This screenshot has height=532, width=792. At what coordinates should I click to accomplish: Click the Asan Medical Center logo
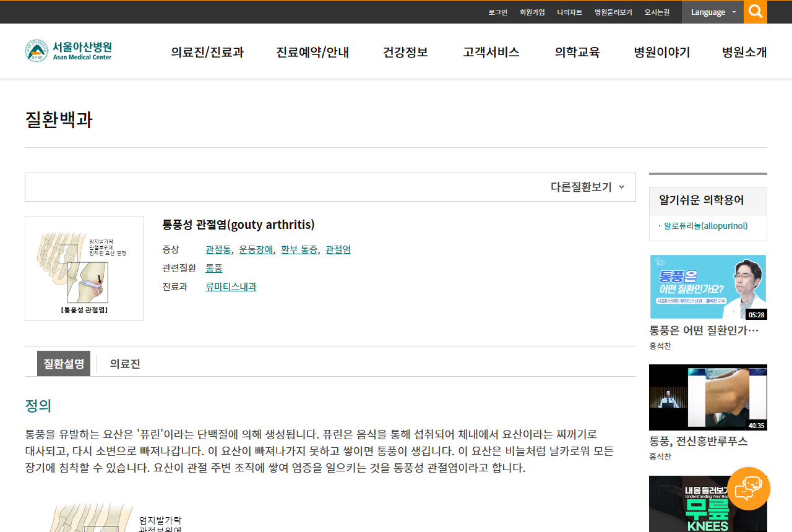point(69,51)
